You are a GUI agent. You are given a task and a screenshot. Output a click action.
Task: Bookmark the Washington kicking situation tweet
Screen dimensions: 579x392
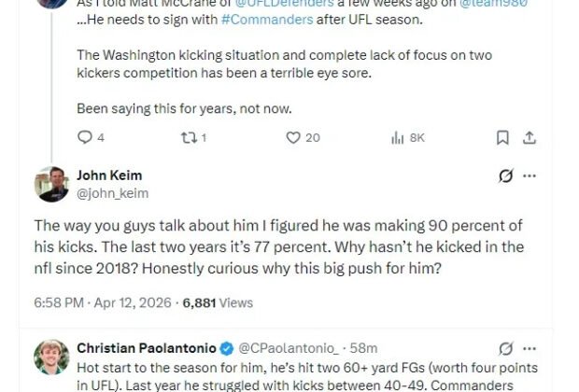tap(502, 137)
